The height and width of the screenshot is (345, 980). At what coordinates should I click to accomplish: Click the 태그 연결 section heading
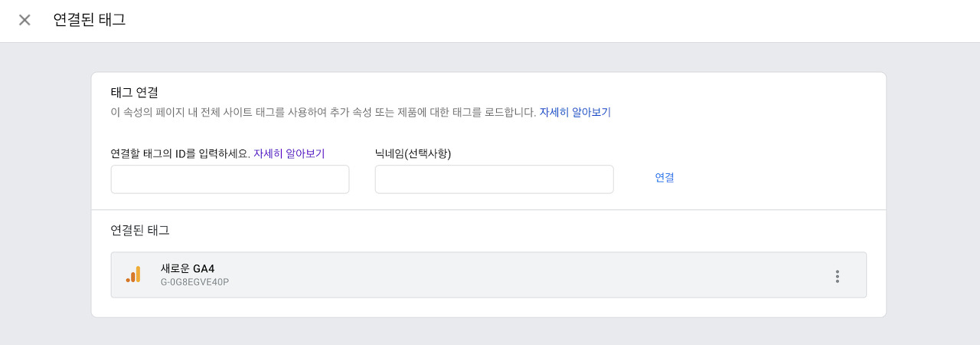pos(135,93)
